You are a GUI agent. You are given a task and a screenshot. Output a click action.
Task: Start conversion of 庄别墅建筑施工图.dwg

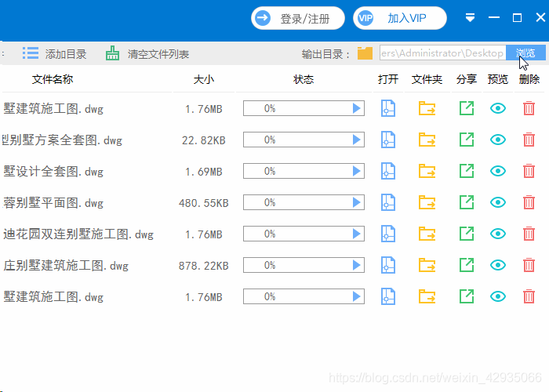pyautogui.click(x=356, y=265)
